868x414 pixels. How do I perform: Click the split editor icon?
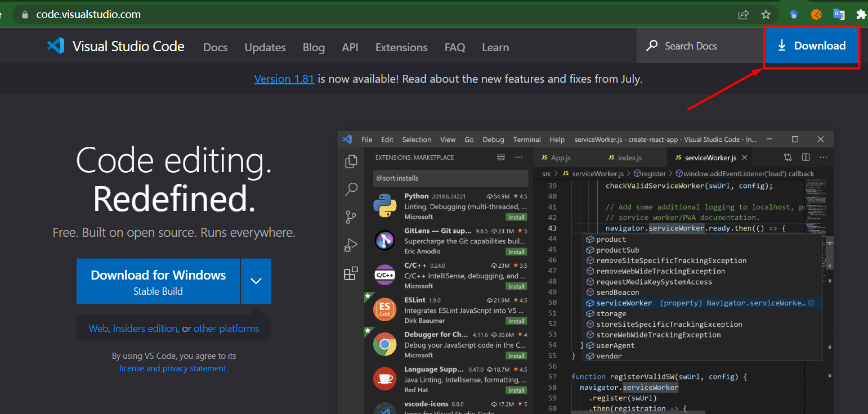pos(806,157)
